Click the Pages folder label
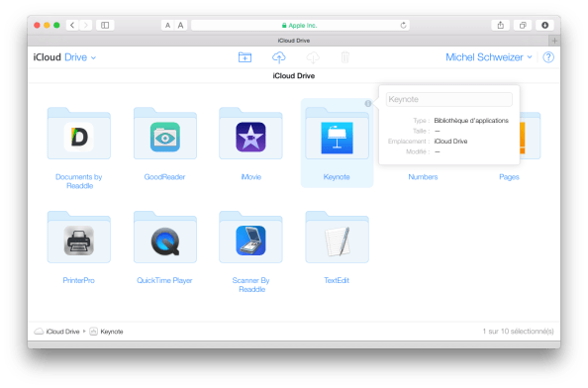 509,177
